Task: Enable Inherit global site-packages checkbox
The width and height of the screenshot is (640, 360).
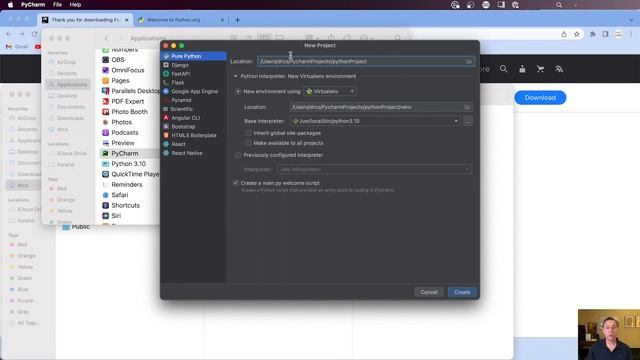Action: [x=248, y=133]
